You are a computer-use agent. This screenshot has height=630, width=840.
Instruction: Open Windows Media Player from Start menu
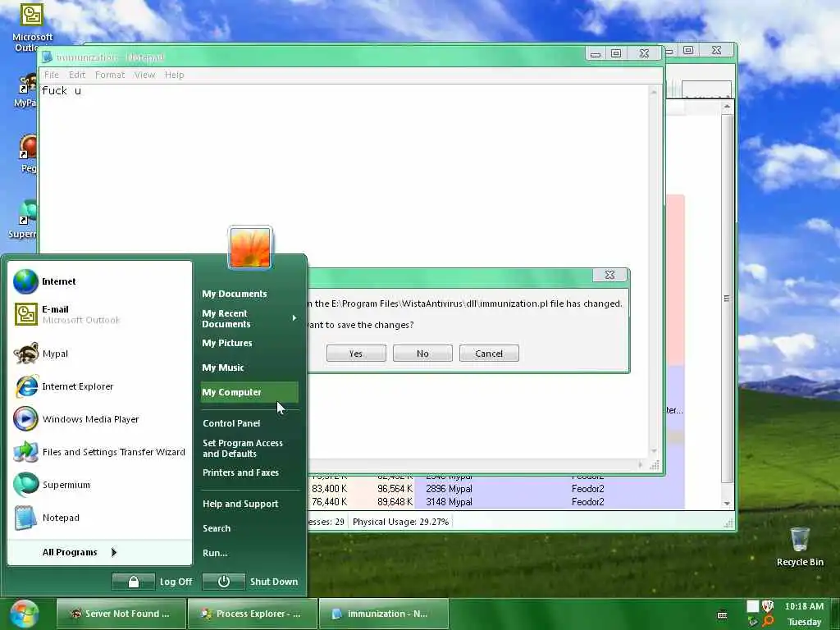[x=76, y=419]
